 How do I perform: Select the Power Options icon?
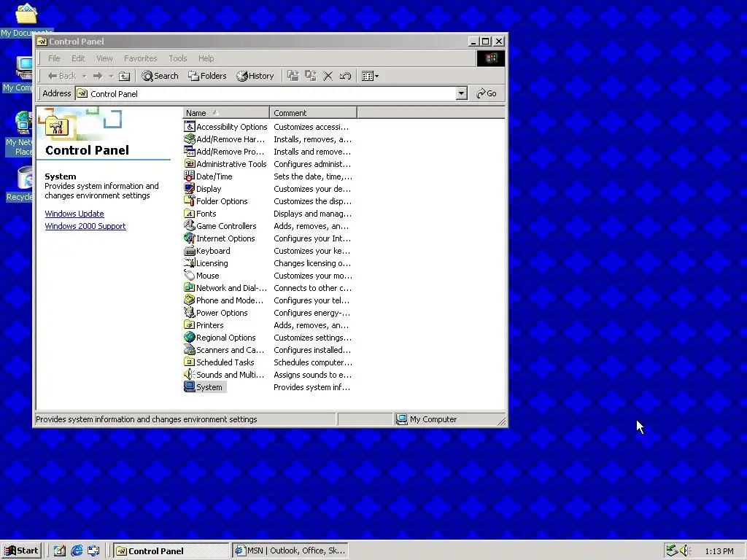(x=190, y=312)
